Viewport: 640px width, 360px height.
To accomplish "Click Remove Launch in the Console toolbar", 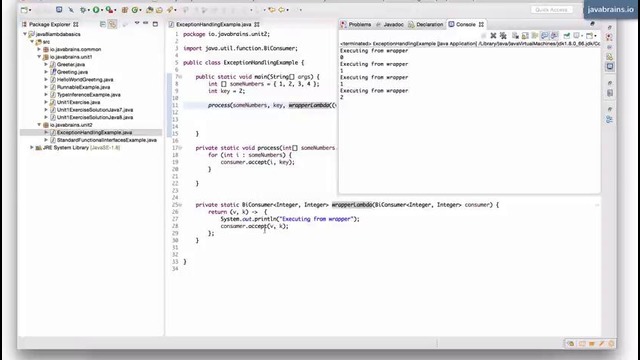I will coord(493,36).
